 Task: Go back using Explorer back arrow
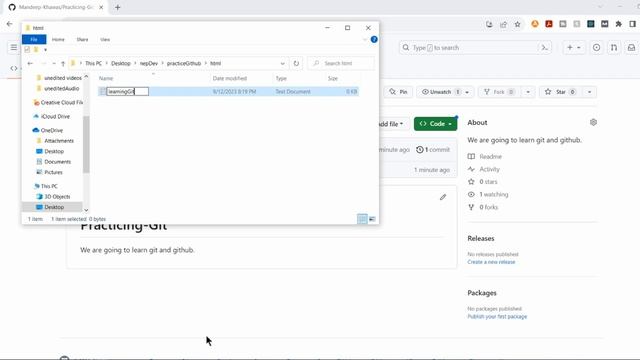[x=30, y=63]
